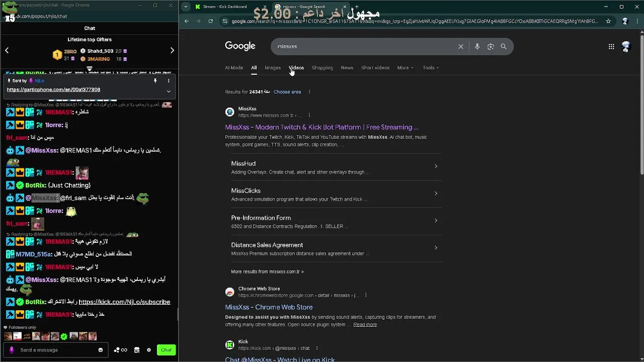Open Google apps grid
The width and height of the screenshot is (644, 362).
click(611, 46)
